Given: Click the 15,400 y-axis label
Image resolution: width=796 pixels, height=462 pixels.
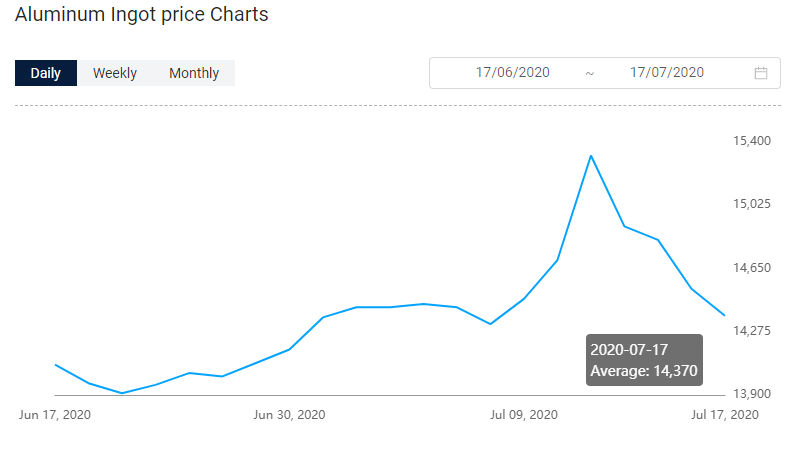Looking at the screenshot, I should point(752,141).
